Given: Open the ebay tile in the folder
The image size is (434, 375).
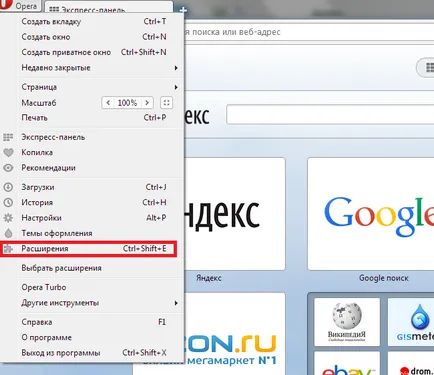Looking at the screenshot, I should [347, 363].
